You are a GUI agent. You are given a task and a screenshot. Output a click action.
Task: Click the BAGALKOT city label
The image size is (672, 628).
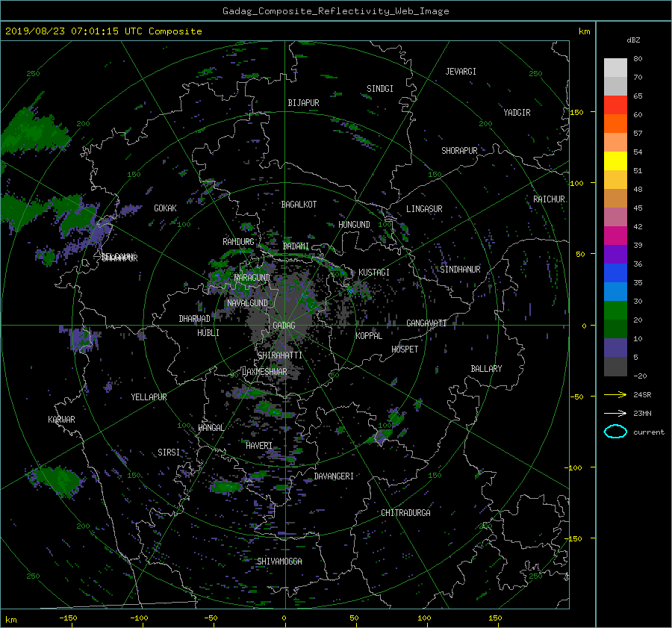(299, 205)
